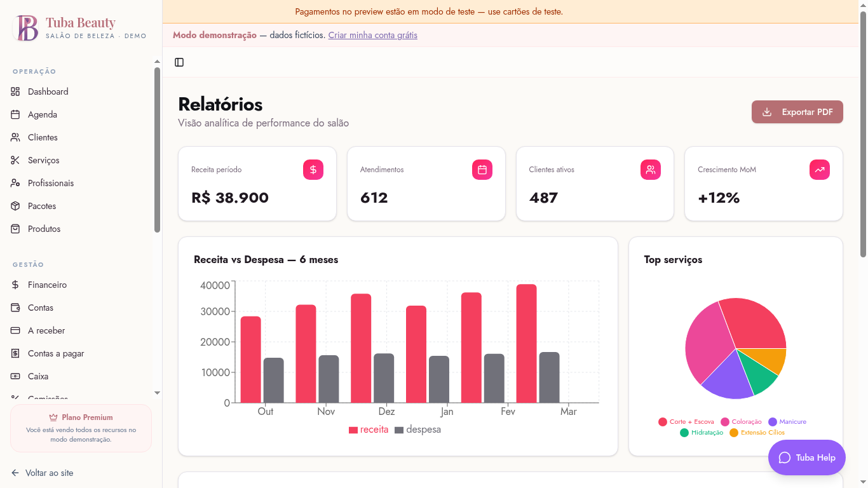868x488 pixels.
Task: Click the chat bubble icon on Tuba Help
Action: (785, 457)
